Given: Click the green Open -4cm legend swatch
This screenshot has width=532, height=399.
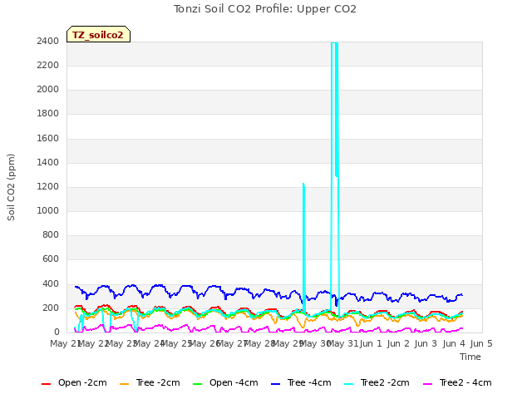Looking at the screenshot, I should [197, 384].
